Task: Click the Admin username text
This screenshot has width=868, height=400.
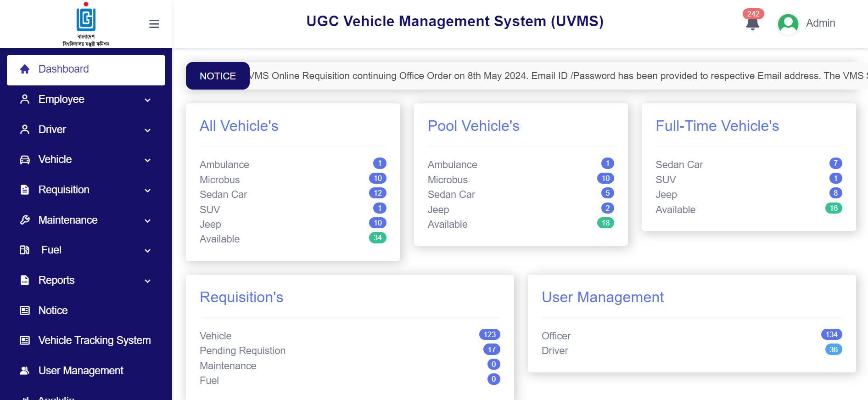Action: (821, 23)
